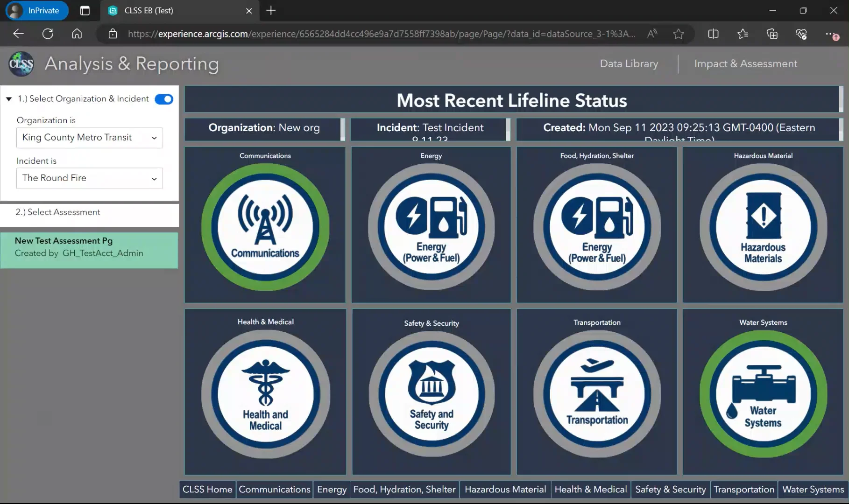
Task: Switch to Data Library
Action: (629, 63)
